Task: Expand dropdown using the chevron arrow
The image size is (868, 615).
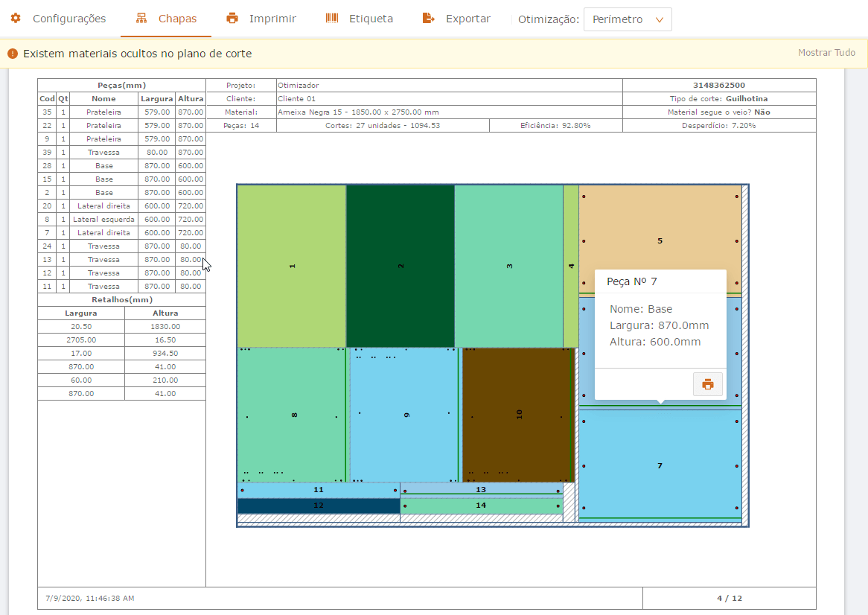Action: [x=659, y=20]
